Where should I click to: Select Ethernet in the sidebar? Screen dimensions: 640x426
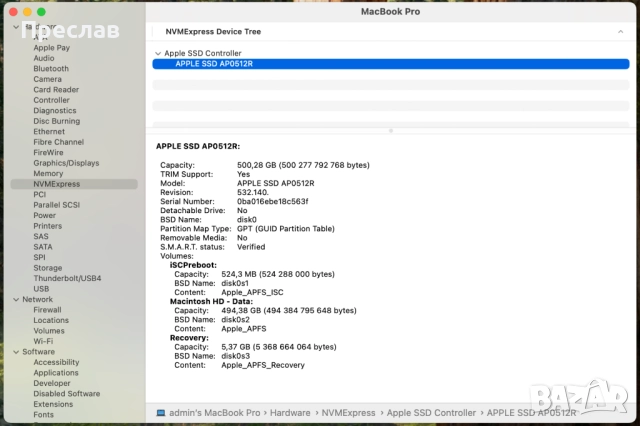click(x=49, y=131)
